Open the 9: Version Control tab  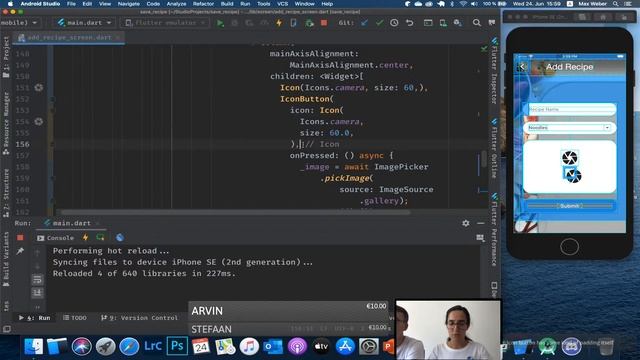(139, 318)
